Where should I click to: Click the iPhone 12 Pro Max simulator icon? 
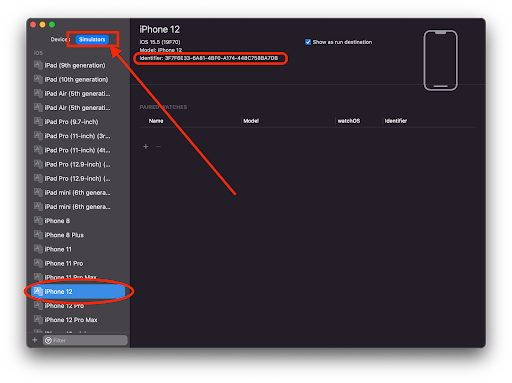(x=38, y=319)
